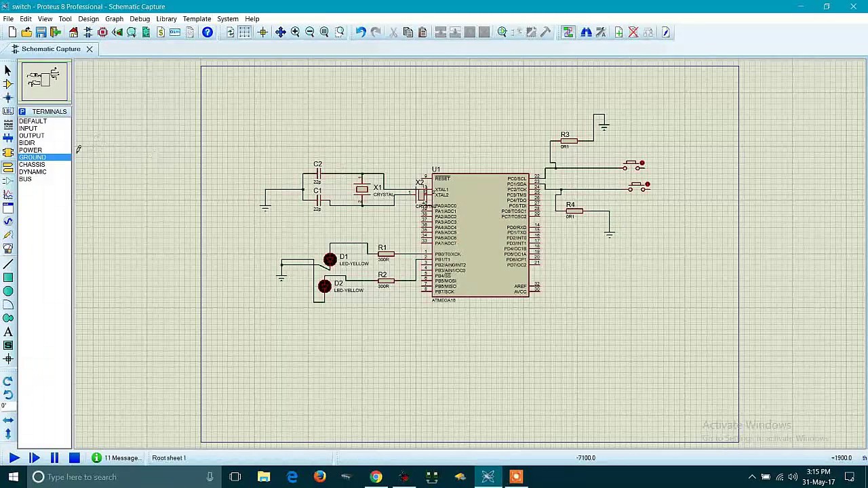The image size is (868, 488).
Task: Select the 2D box graphics tool
Action: (x=8, y=277)
